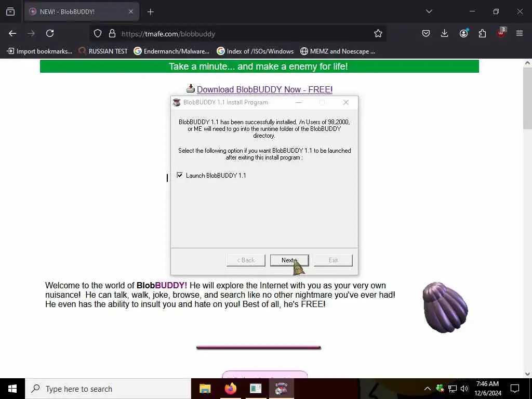Open File Explorer from taskbar
The width and height of the screenshot is (532, 399).
point(205,389)
